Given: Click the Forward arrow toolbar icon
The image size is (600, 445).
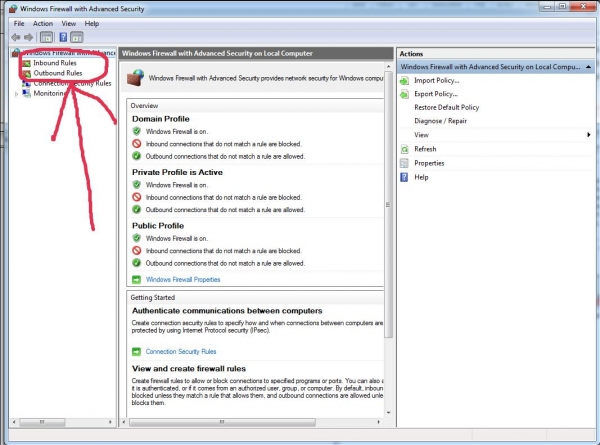Looking at the screenshot, I should [x=28, y=37].
